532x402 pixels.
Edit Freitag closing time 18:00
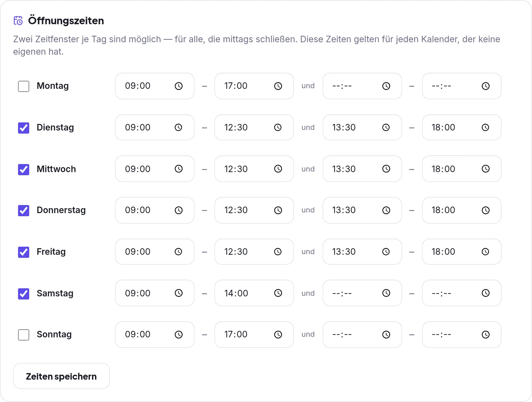[x=462, y=252]
